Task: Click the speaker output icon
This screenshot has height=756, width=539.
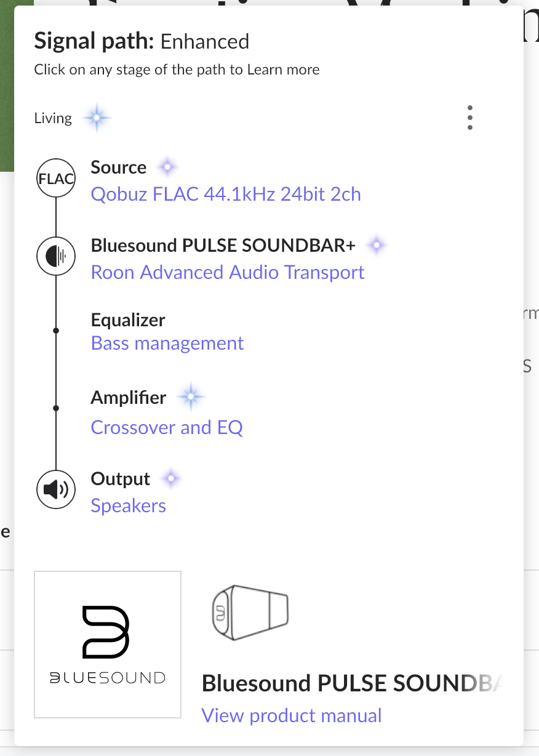Action: (x=56, y=490)
